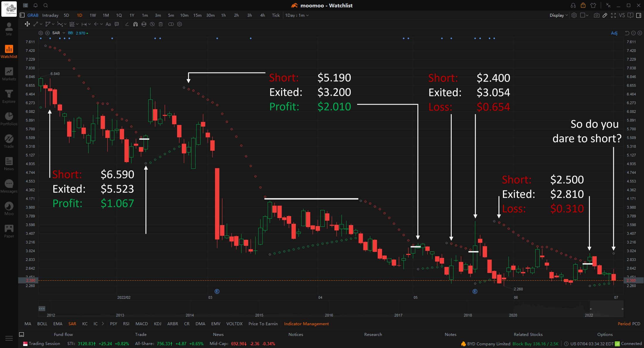Image resolution: width=644 pixels, height=348 pixels.
Task: Remove the SAR indicator with X
Action: pyautogui.click(x=47, y=33)
